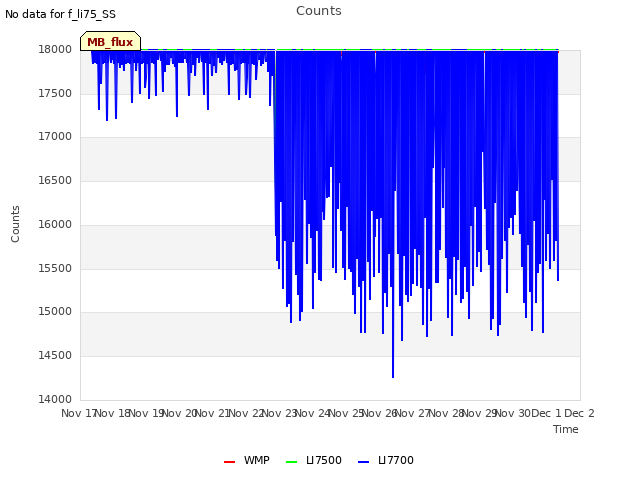Image resolution: width=640 pixels, height=480 pixels.
Task: Click the 'No data for f_li75_SS' message
Action: [x=60, y=14]
